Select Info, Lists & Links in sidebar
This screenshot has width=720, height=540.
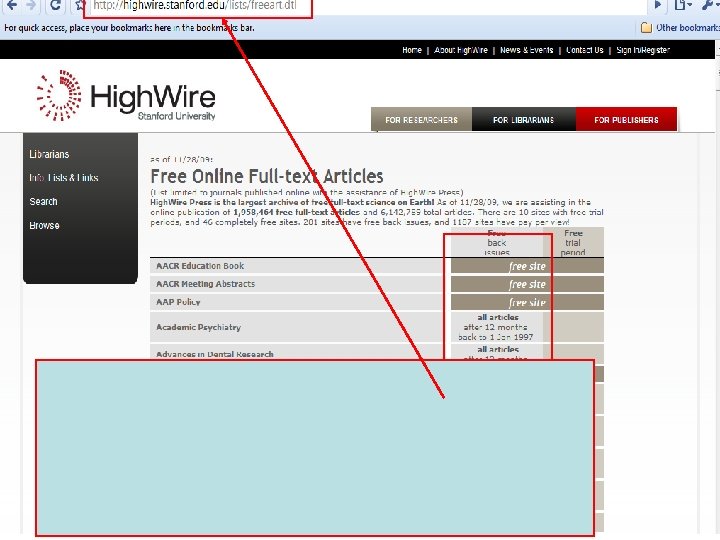(64, 178)
